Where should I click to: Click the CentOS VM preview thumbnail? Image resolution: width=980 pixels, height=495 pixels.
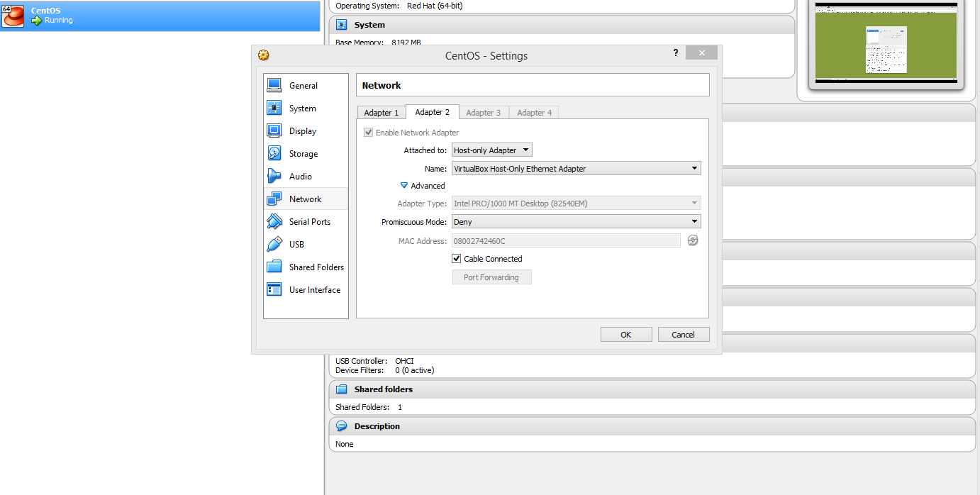coord(886,43)
